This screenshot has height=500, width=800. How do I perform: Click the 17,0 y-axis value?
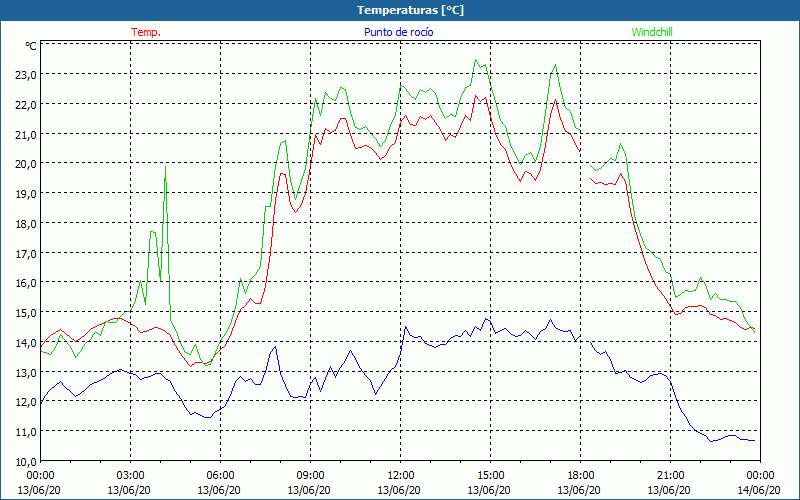24,253
